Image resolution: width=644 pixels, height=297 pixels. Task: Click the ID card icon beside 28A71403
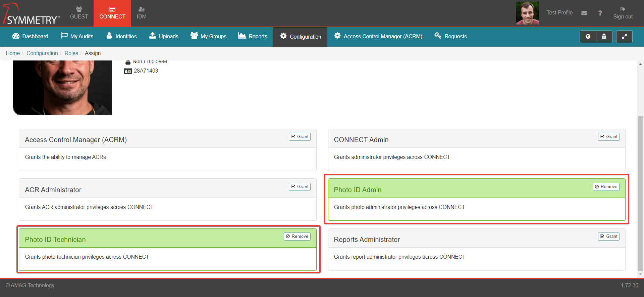pos(128,71)
